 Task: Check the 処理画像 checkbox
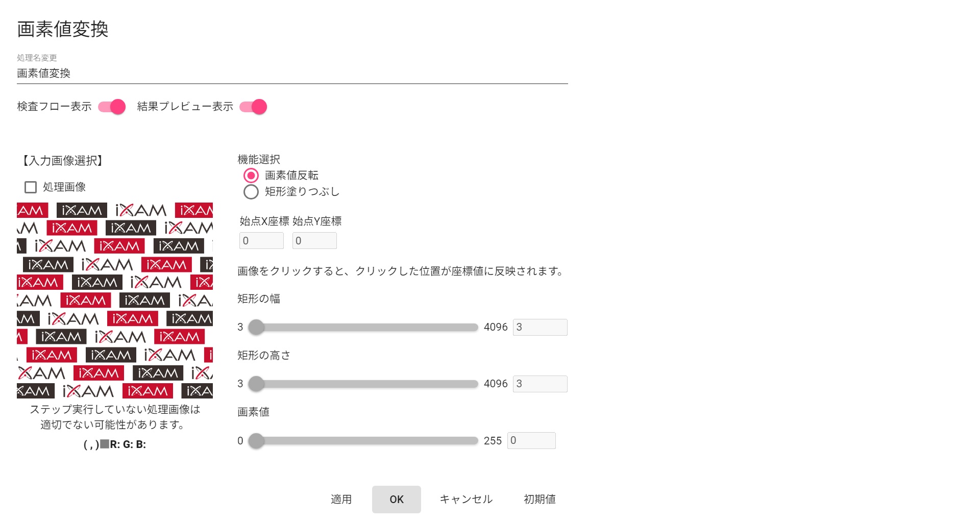point(31,187)
